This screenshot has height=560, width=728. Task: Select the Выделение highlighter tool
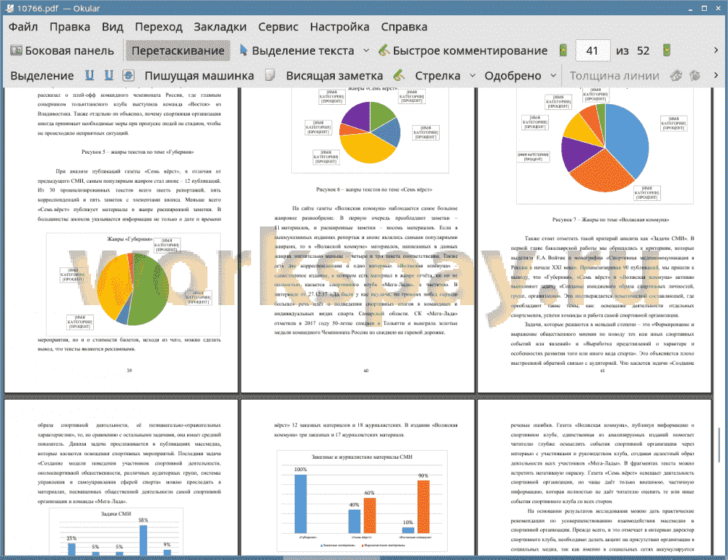point(41,76)
